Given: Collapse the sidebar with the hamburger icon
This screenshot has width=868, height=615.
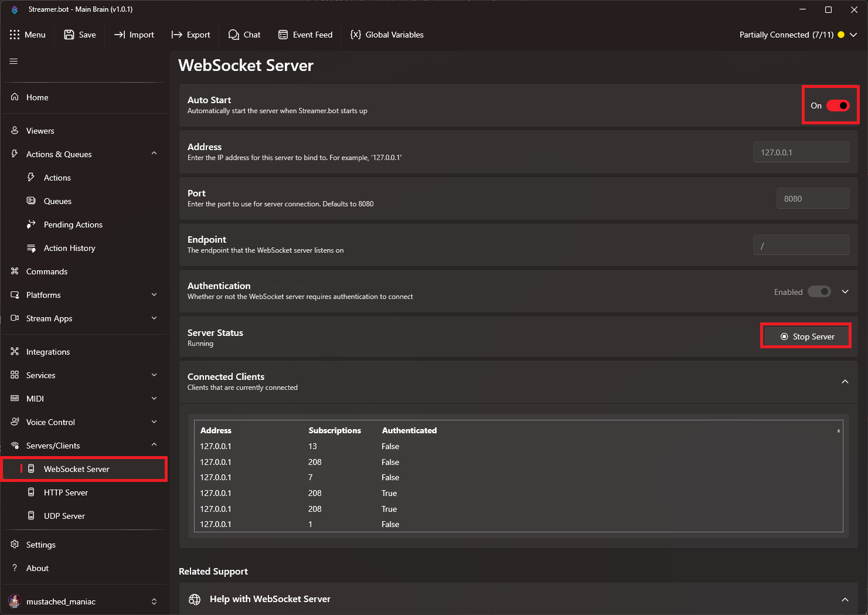Looking at the screenshot, I should [13, 61].
